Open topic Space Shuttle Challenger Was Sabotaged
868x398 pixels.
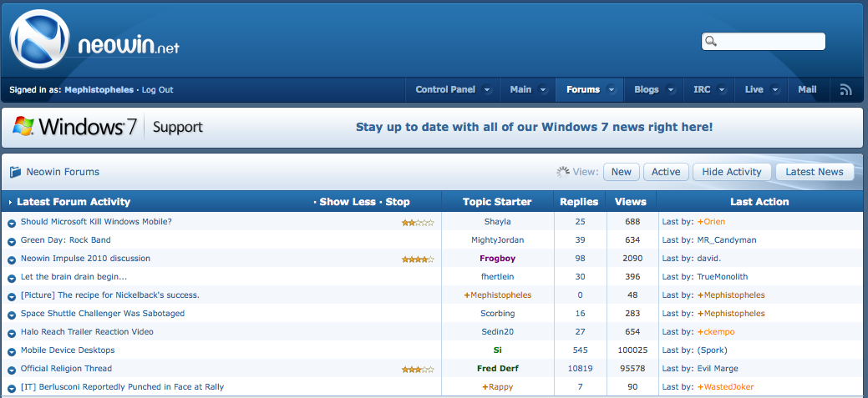coord(103,314)
